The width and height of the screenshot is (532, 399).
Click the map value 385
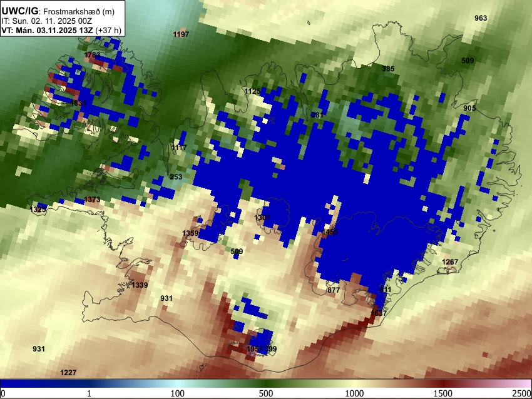point(388,69)
